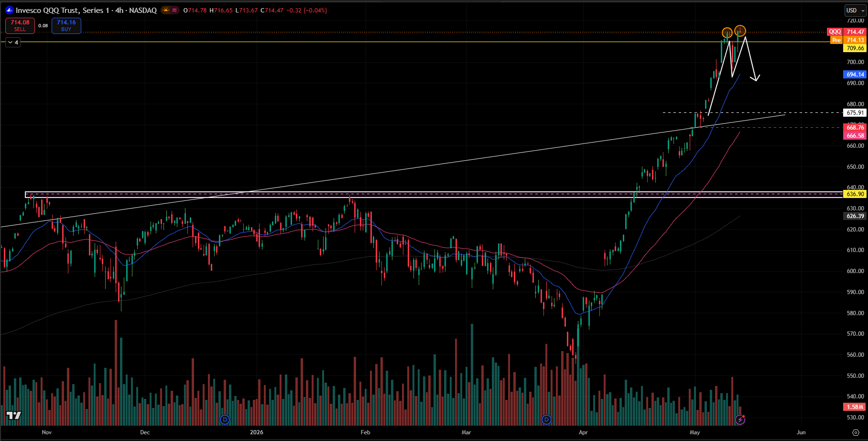This screenshot has width=868, height=441.
Task: Click the 620.00 price scale label
Action: click(855, 230)
